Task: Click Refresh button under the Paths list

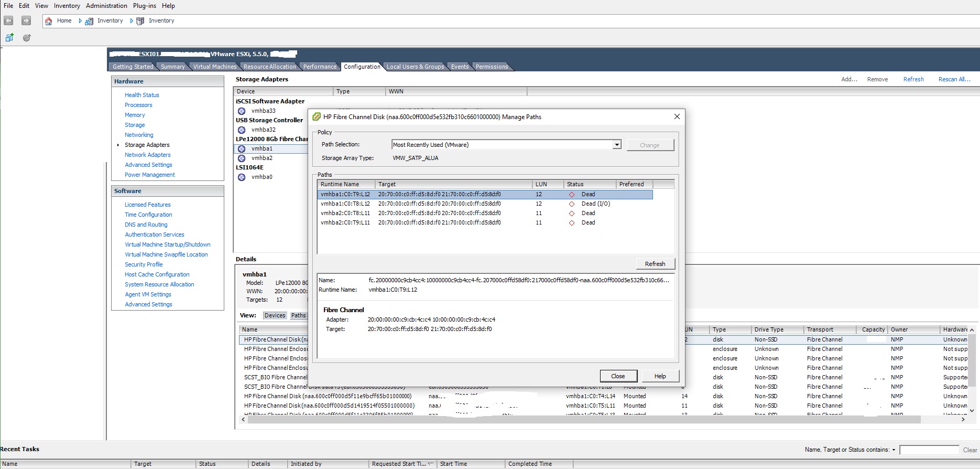Action: pyautogui.click(x=655, y=264)
